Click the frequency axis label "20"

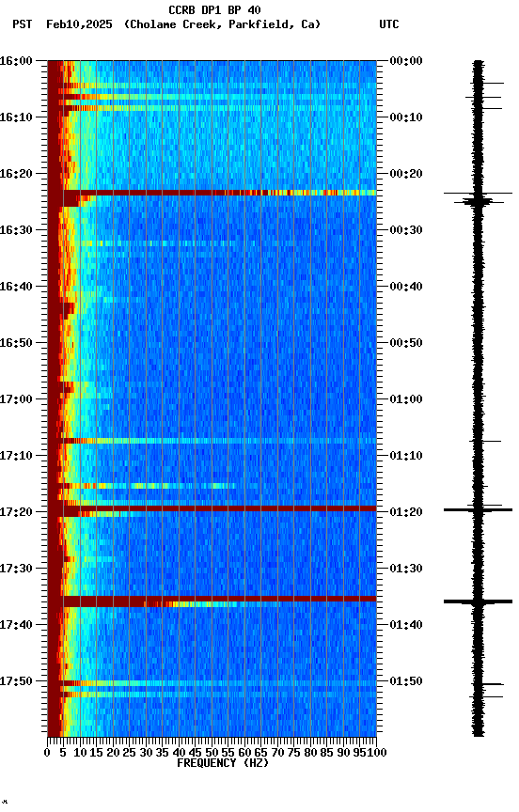(x=113, y=753)
